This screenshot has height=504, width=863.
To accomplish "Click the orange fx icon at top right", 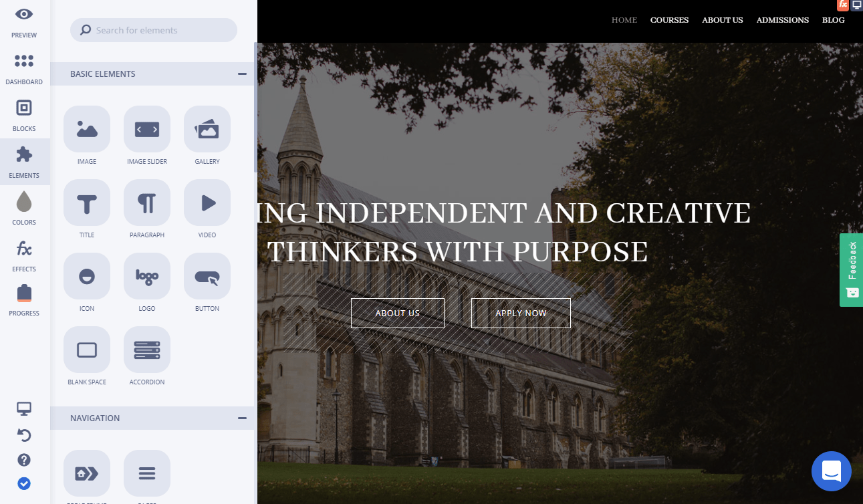I will point(843,5).
